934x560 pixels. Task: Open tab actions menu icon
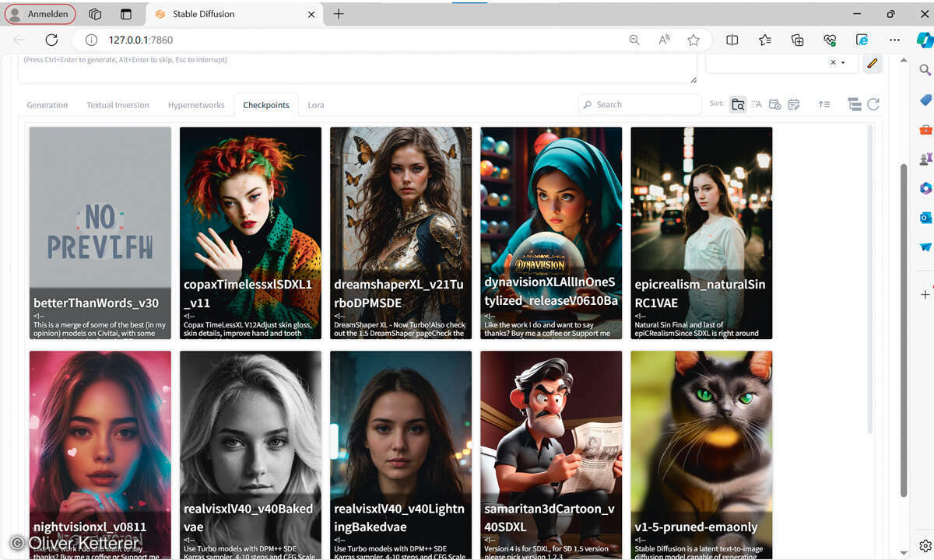tap(126, 14)
